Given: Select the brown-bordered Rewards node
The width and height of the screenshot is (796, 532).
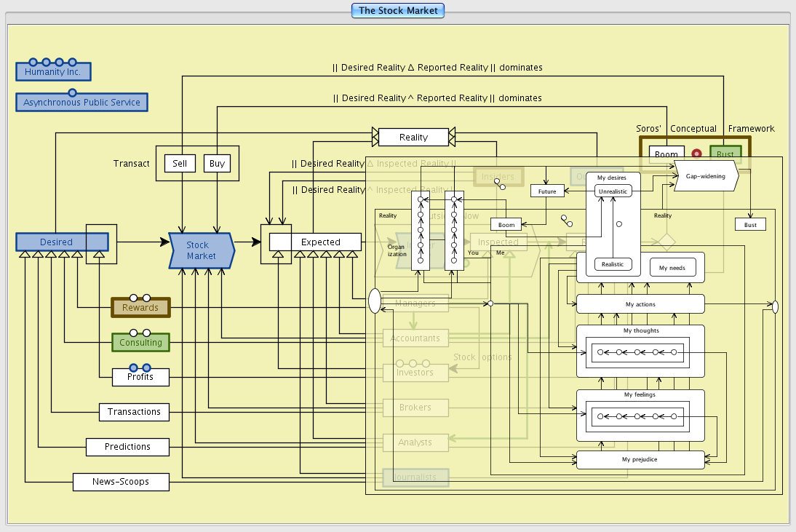Looking at the screenshot, I should [140, 308].
